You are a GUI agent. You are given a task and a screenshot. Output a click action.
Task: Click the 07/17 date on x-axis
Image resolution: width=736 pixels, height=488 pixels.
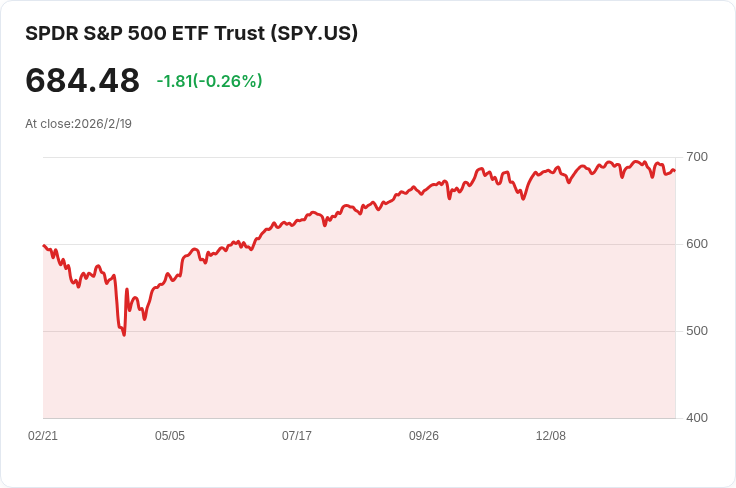pyautogui.click(x=297, y=436)
